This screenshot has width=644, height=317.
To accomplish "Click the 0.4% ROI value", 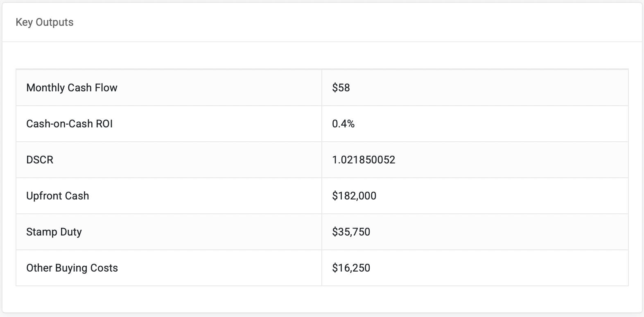I will tap(343, 124).
